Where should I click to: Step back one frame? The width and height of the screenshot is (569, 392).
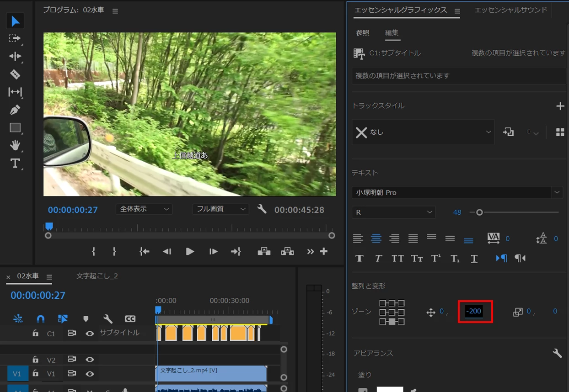tap(167, 251)
